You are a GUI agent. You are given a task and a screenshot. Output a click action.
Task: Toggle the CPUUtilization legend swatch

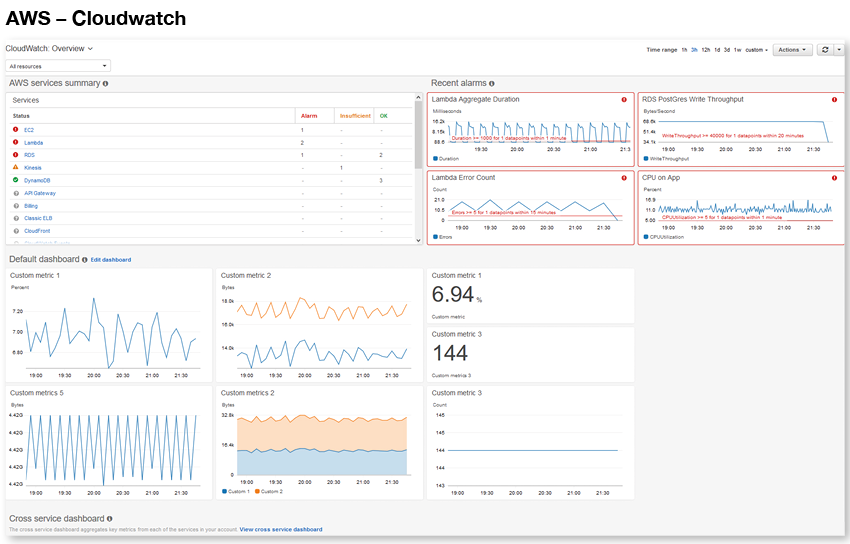646,237
